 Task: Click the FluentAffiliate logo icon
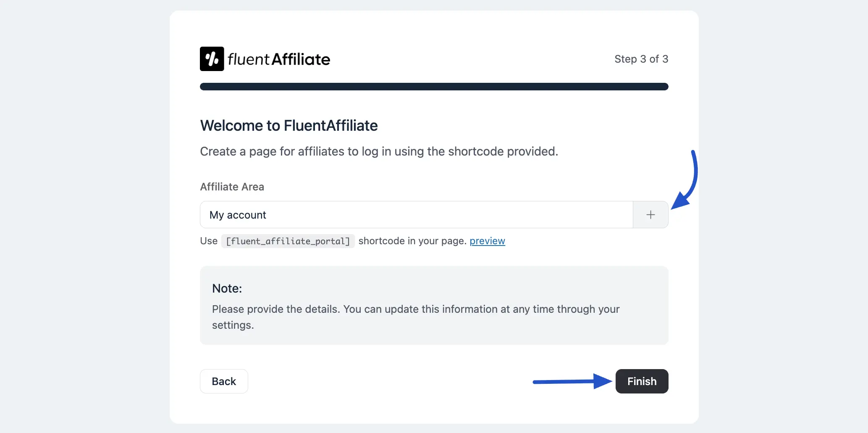click(x=212, y=58)
